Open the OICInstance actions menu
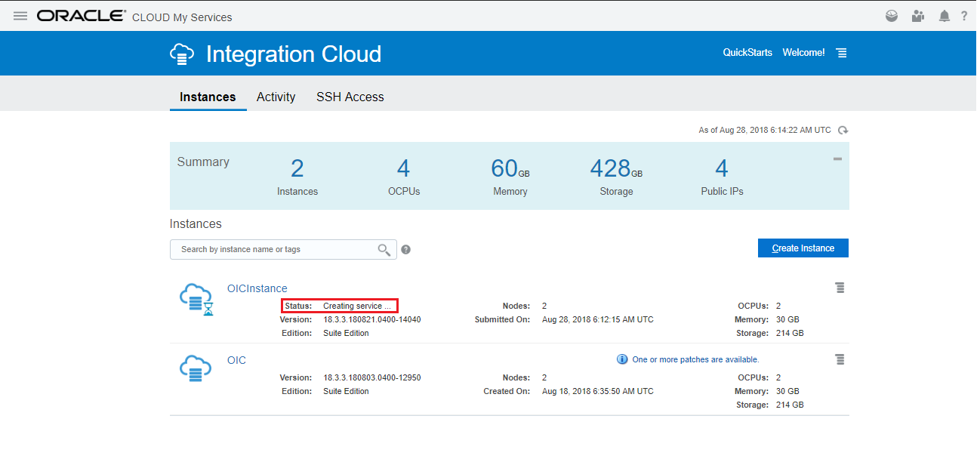 pos(840,288)
